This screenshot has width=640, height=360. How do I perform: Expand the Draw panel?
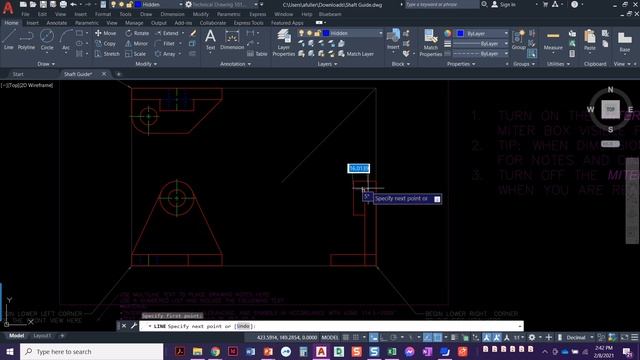click(x=46, y=64)
